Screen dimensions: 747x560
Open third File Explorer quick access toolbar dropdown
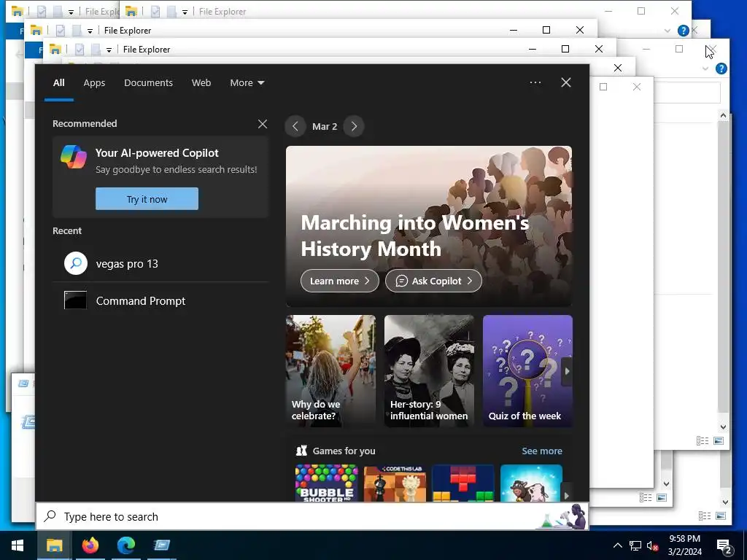109,50
